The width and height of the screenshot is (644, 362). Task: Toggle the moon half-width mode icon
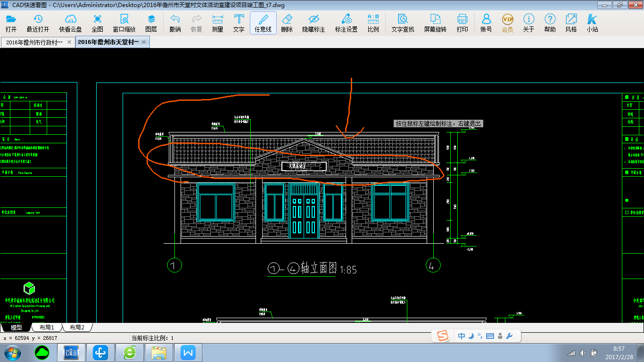471,336
